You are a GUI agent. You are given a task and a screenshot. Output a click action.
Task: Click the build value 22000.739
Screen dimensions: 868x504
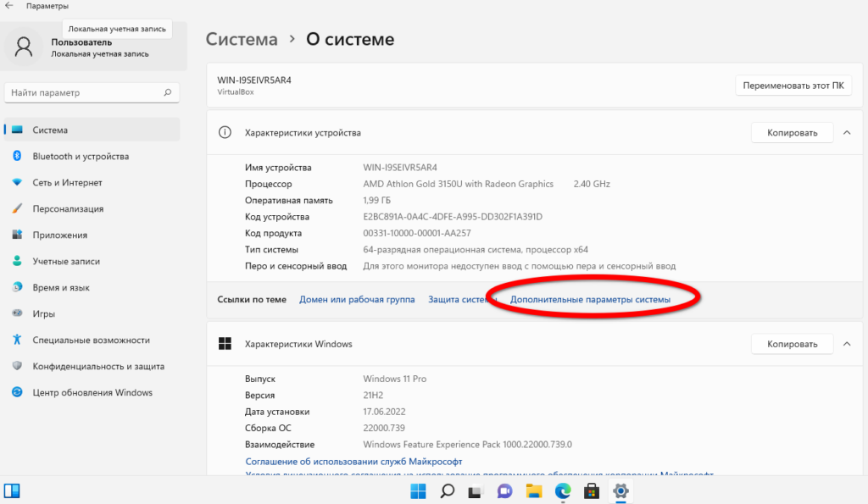coord(384,428)
